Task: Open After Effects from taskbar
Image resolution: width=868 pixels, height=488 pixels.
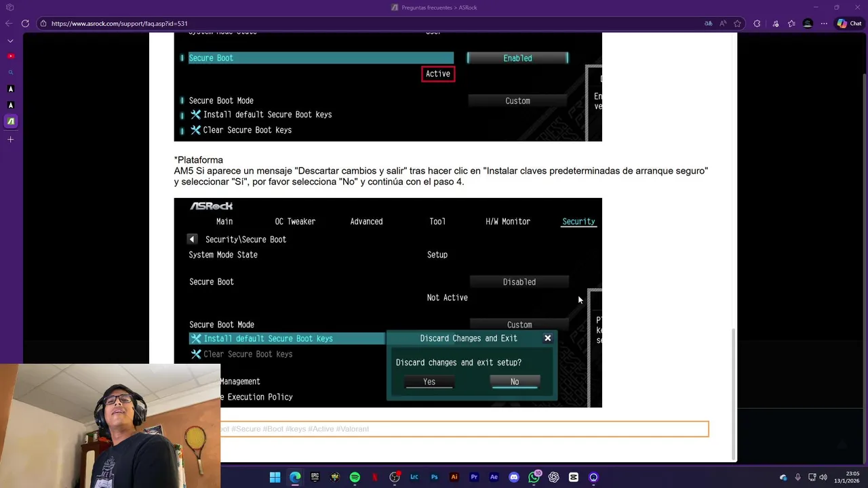Action: coord(494,477)
